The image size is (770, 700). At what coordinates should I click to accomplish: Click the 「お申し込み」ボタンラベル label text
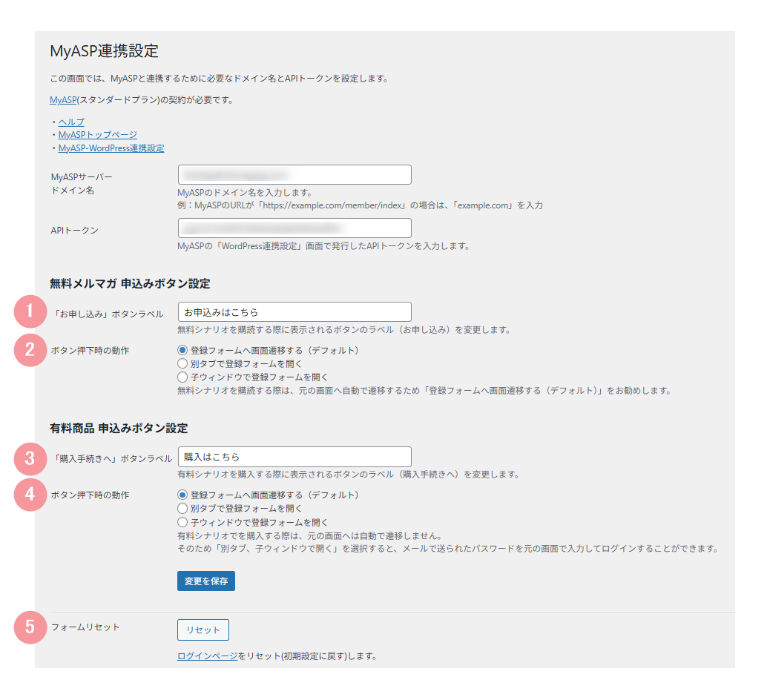(108, 314)
